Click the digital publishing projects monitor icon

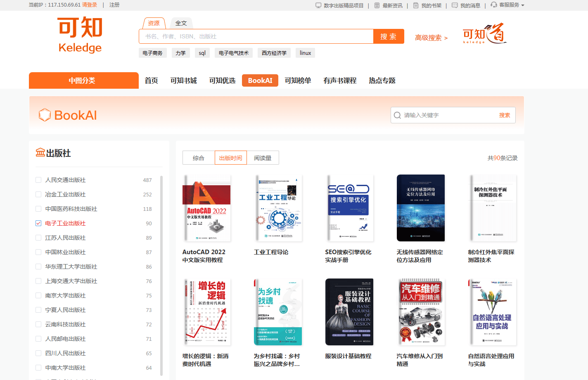pyautogui.click(x=318, y=5)
